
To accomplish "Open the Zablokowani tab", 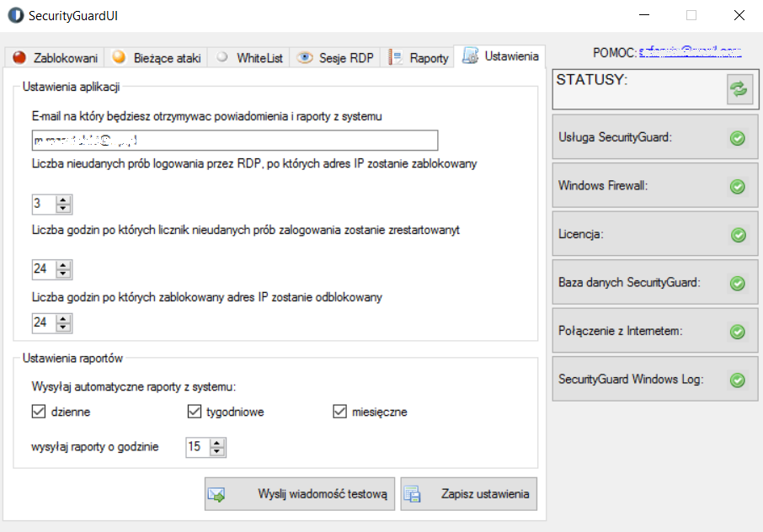I will pyautogui.click(x=55, y=58).
